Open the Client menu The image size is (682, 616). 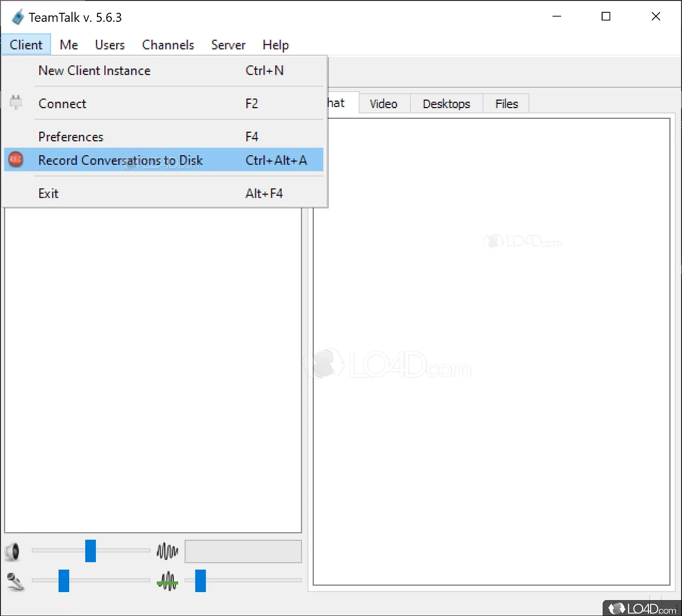click(x=26, y=45)
